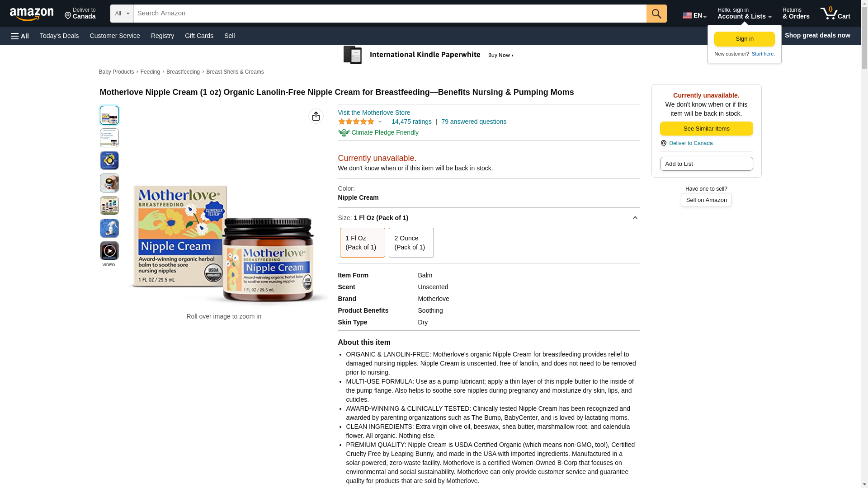Click the Deliver to Canada location icon
This screenshot has width=868, height=488.
coord(663,143)
